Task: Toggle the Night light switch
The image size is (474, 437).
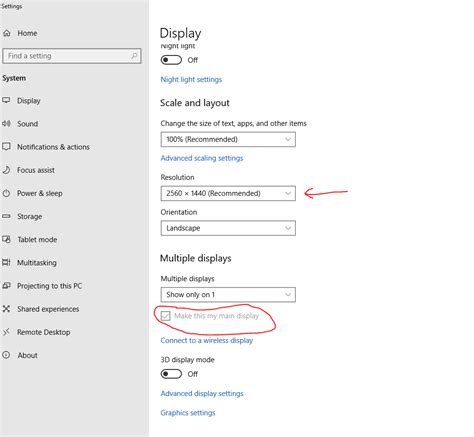Action: [171, 60]
